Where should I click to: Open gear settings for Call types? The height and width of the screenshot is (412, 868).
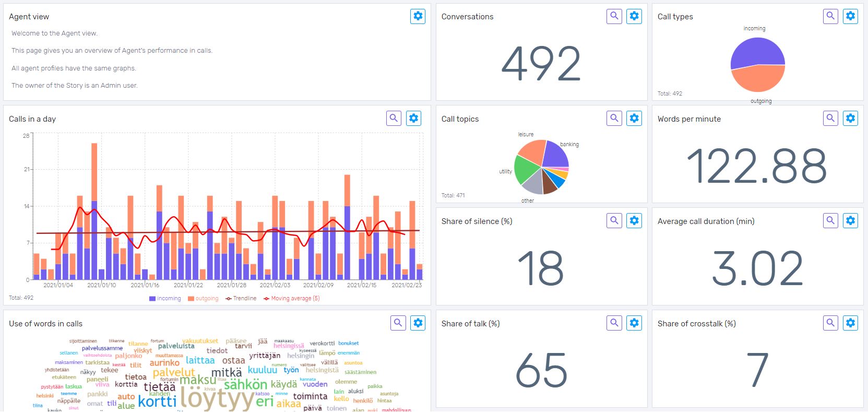(x=850, y=16)
